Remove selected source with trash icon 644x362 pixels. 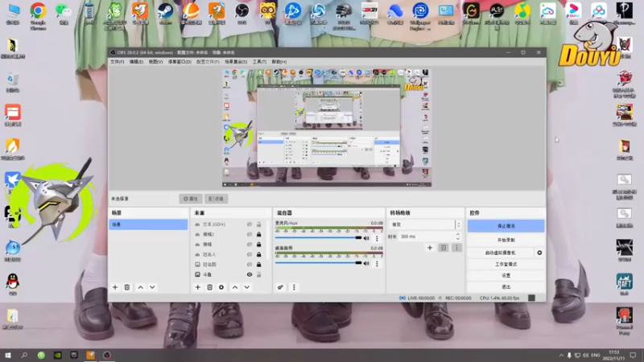point(209,287)
